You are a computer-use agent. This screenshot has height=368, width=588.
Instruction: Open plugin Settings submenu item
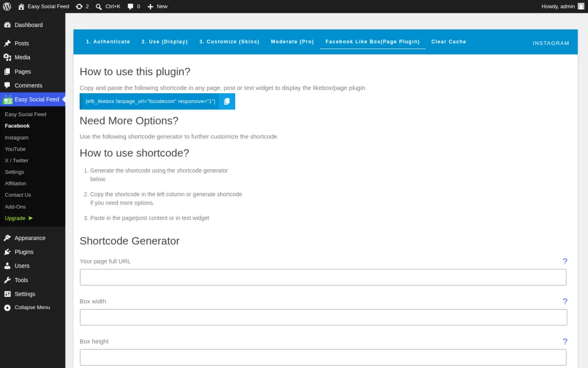14,172
